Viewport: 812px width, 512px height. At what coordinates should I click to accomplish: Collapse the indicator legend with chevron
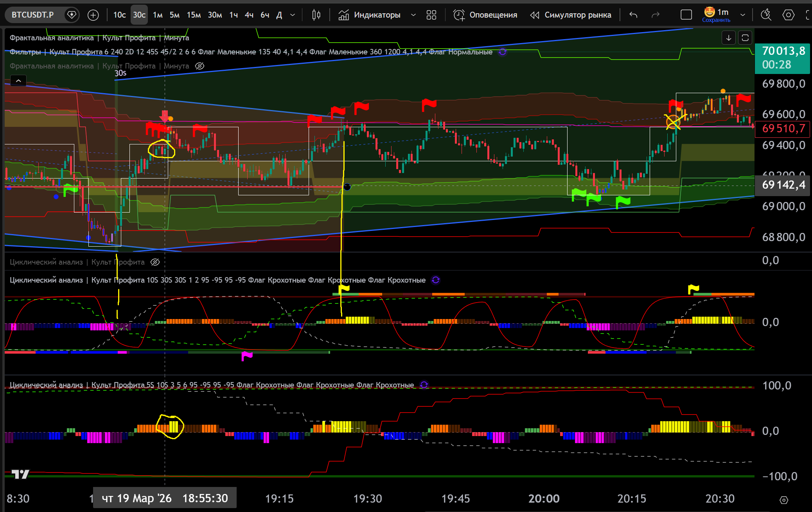pos(18,81)
